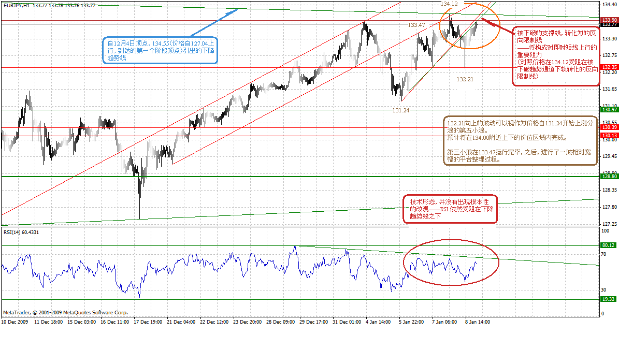Select the red 132.35 price level tag
Screen dimensions: 619x364
(x=609, y=67)
